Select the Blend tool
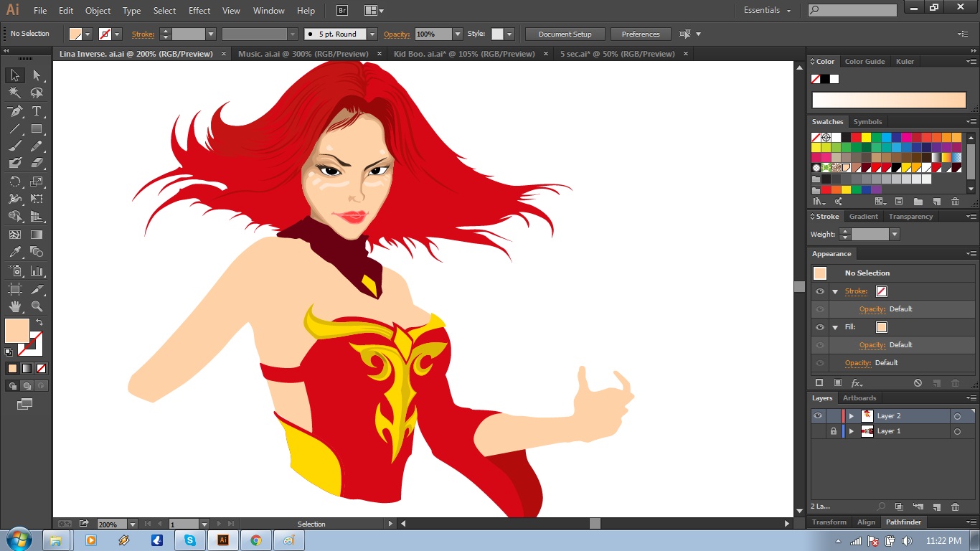This screenshot has height=551, width=980. [x=37, y=253]
